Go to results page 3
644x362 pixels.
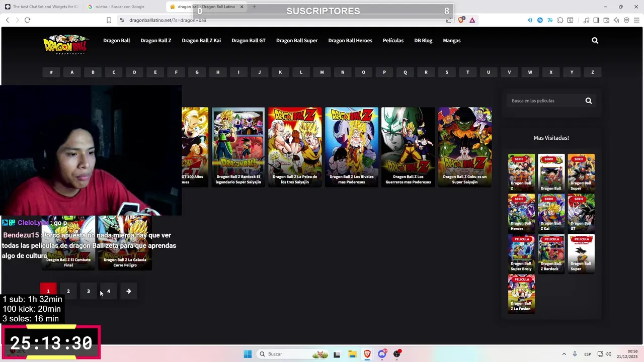tap(89, 291)
